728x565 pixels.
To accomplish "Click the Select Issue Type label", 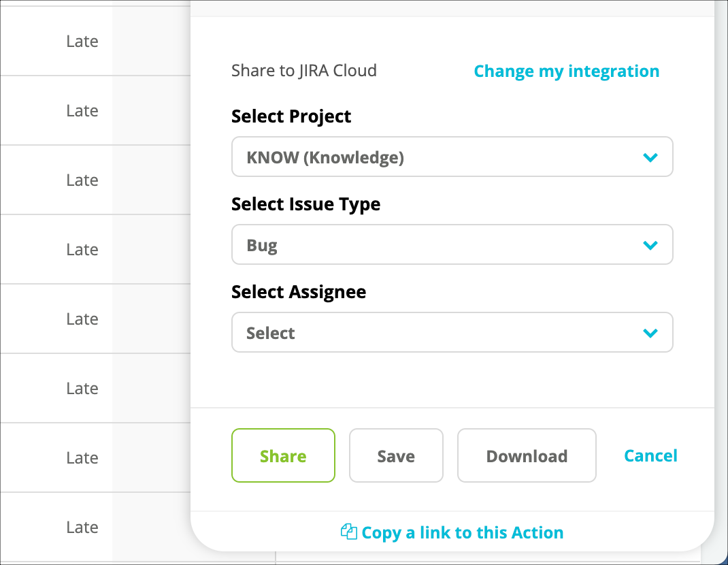I will pos(306,204).
